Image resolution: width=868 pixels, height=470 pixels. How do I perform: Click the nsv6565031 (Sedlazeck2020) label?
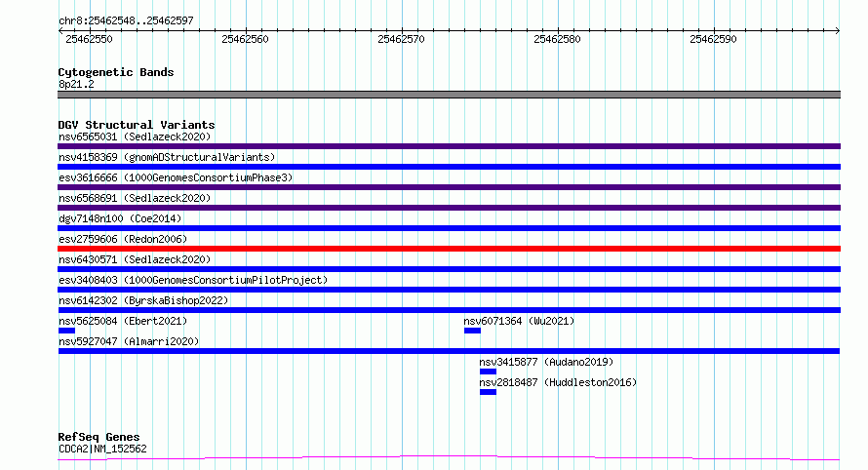click(x=135, y=137)
